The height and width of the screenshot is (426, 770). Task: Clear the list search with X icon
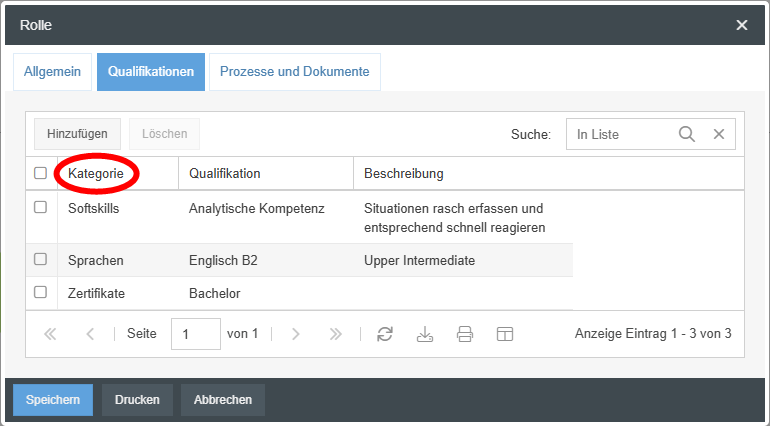pos(719,134)
